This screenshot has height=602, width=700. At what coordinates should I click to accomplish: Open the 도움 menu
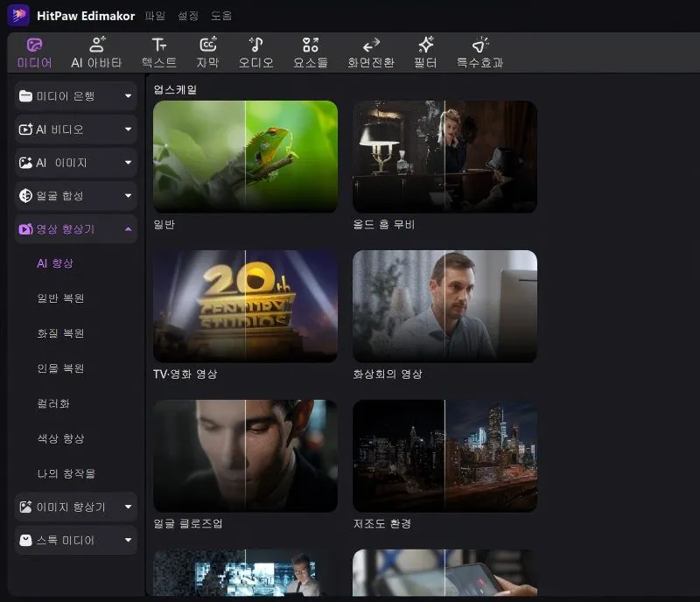(221, 16)
